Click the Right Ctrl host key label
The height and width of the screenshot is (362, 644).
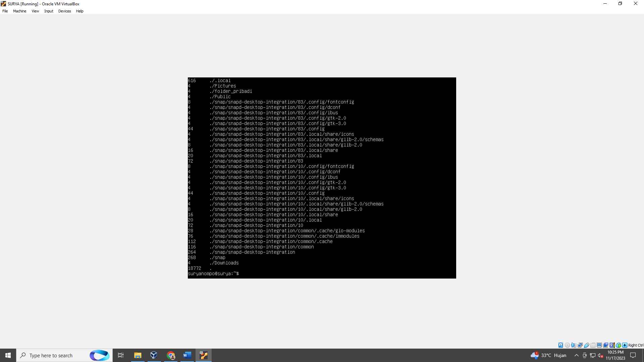coord(636,345)
